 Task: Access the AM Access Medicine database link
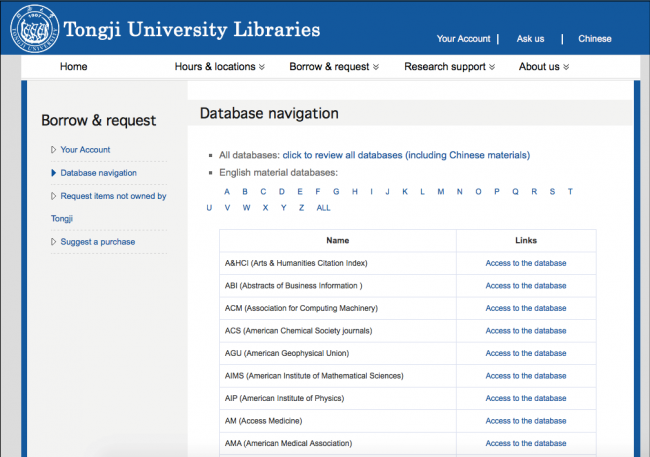526,421
